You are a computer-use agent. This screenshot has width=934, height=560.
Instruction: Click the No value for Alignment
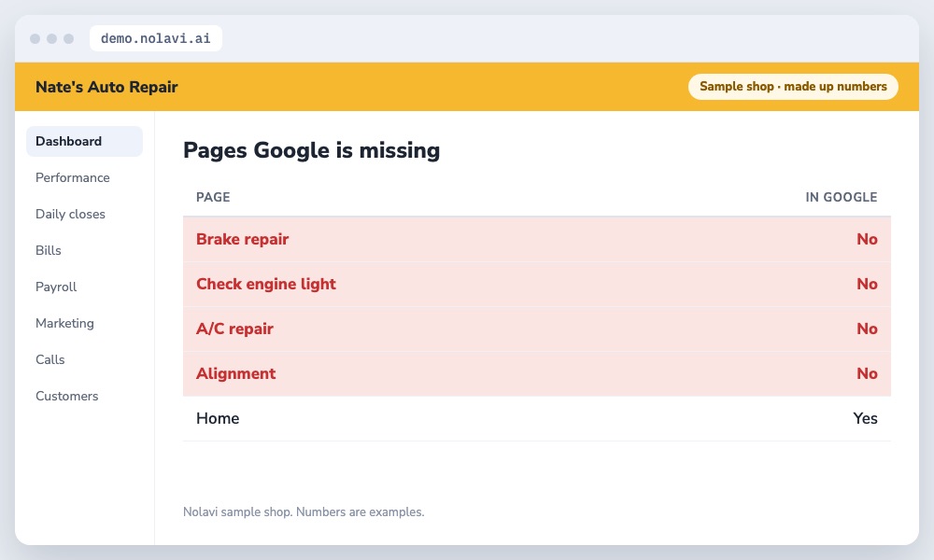coord(867,373)
